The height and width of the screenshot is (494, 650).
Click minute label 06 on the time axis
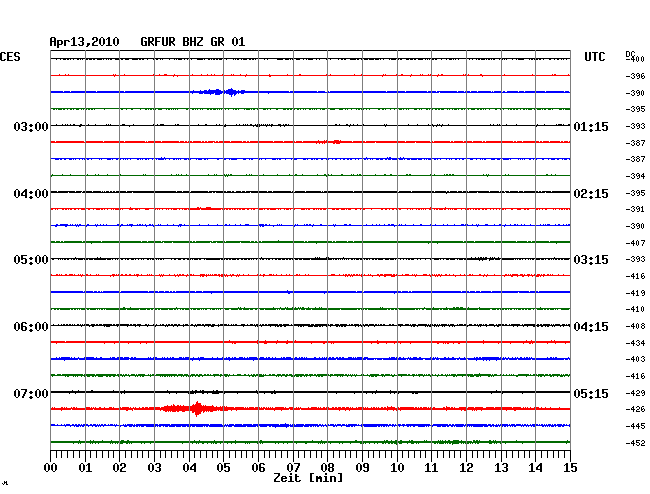click(258, 468)
